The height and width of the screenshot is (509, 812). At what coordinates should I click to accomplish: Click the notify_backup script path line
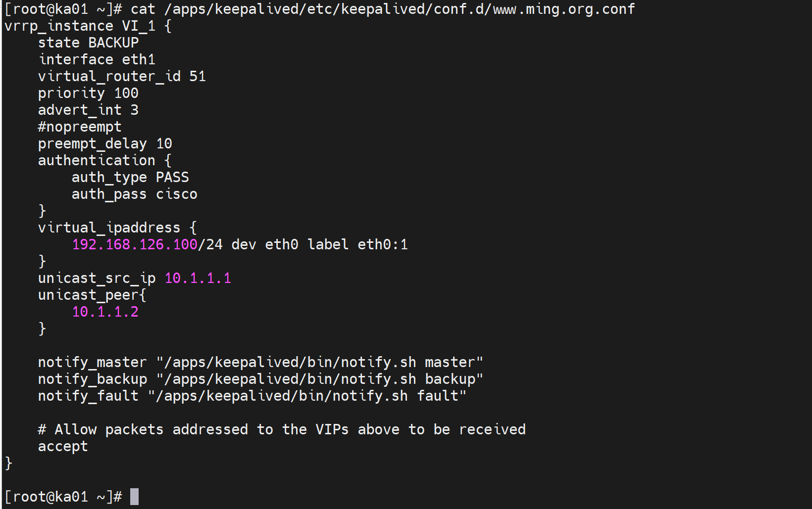click(260, 379)
